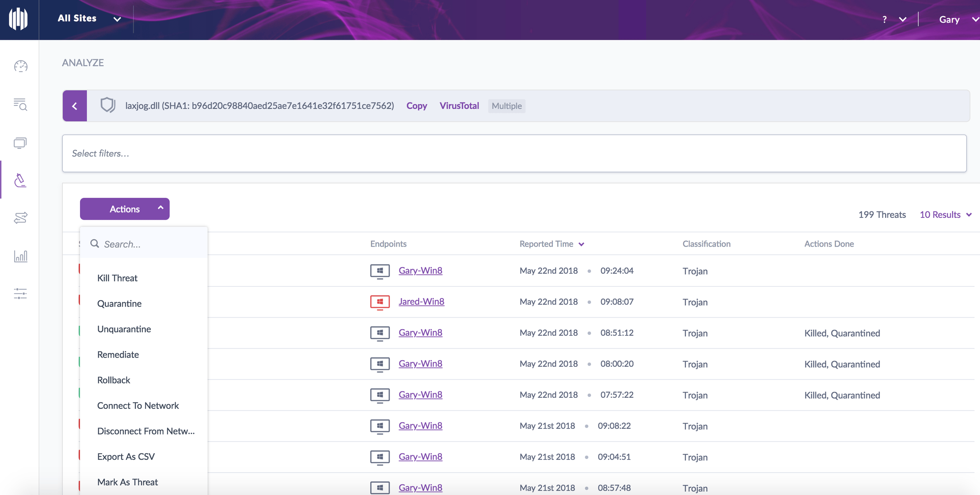Open the Activity arrows sidebar icon
Viewport: 980px width, 495px height.
[x=20, y=217]
